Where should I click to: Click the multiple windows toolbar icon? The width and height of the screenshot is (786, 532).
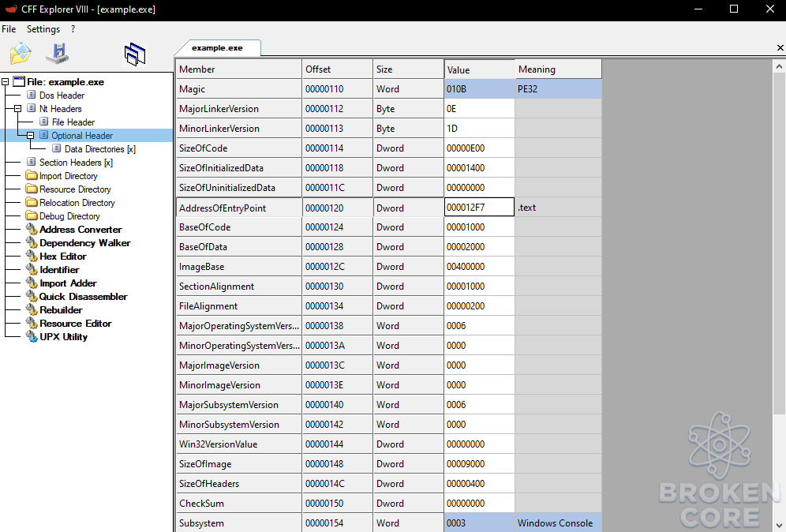click(135, 54)
